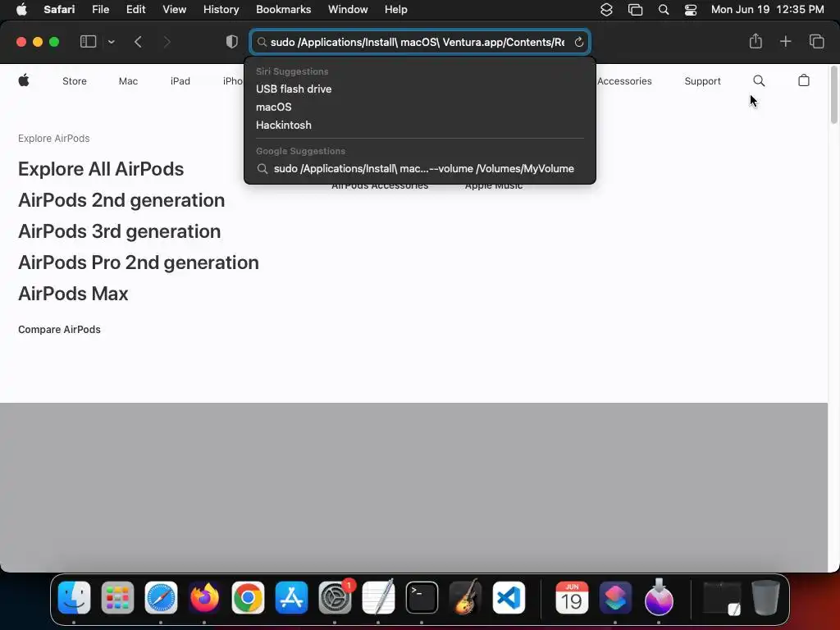Screen dimensions: 840x630
Task: Open Finder from the Dock
Action: click(74, 597)
